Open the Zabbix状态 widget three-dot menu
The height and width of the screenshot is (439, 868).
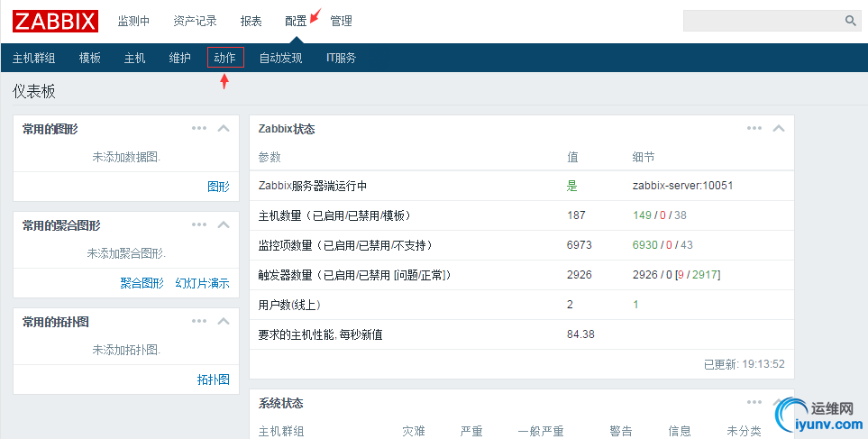754,129
